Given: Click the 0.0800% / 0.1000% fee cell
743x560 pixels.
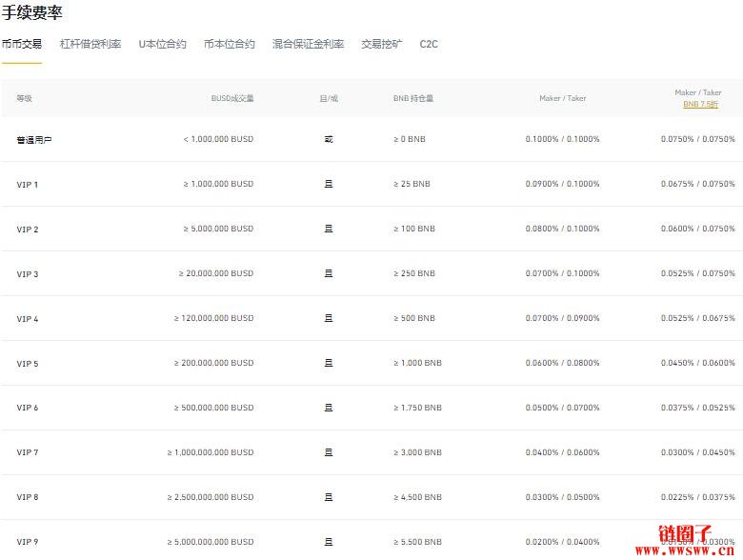Looking at the screenshot, I should point(562,229).
